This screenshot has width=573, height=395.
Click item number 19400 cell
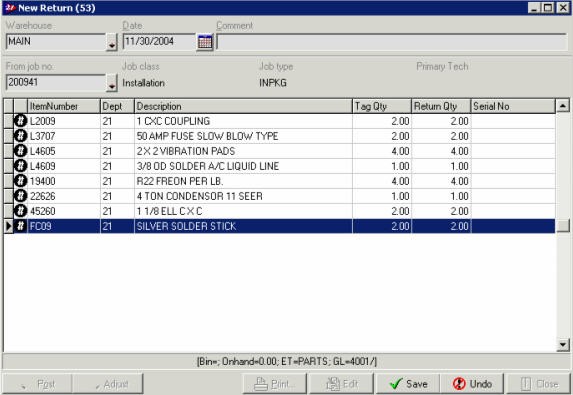pyautogui.click(x=64, y=181)
